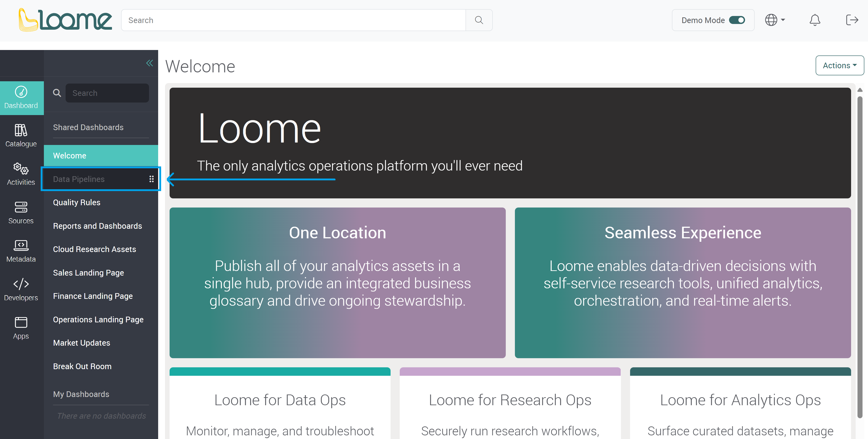Click Loome for Research Ops card
The height and width of the screenshot is (439, 868).
(510, 403)
